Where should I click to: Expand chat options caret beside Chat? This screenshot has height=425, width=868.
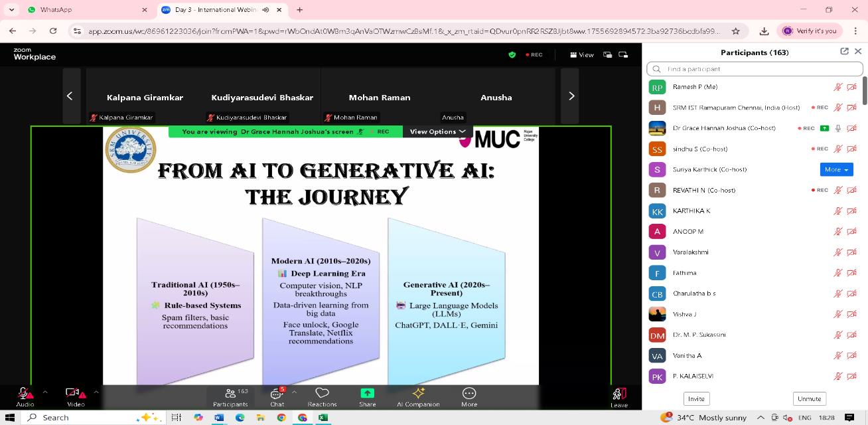294,392
